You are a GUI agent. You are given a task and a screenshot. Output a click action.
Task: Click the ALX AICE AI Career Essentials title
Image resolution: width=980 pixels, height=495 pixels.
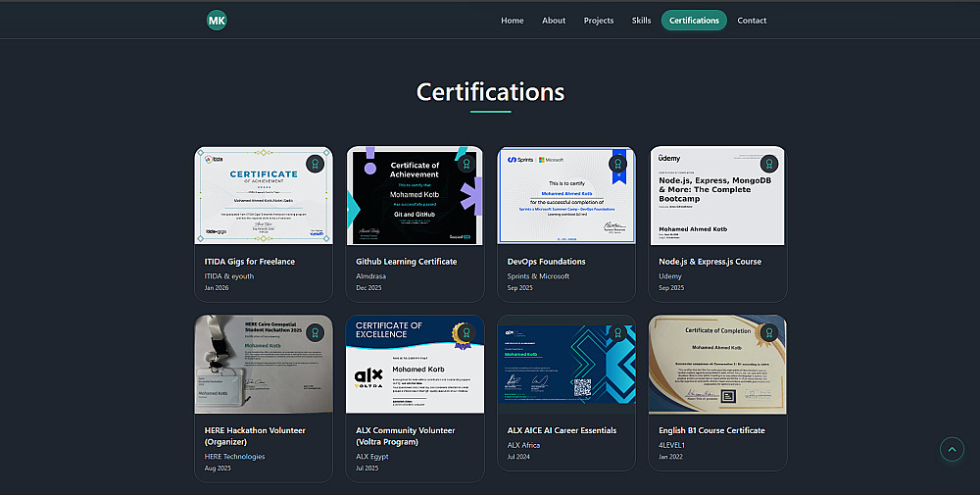(x=562, y=430)
